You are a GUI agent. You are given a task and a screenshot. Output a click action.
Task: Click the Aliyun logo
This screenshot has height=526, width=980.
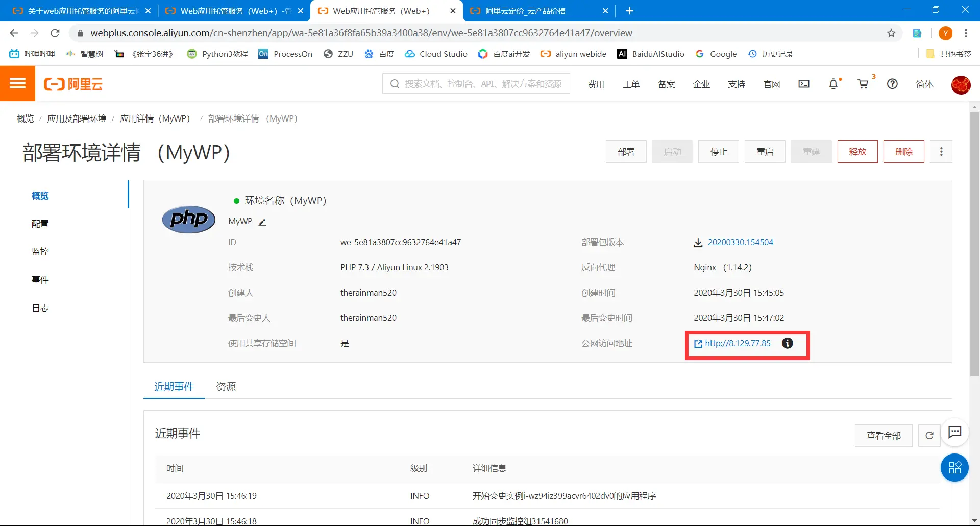[x=73, y=84]
